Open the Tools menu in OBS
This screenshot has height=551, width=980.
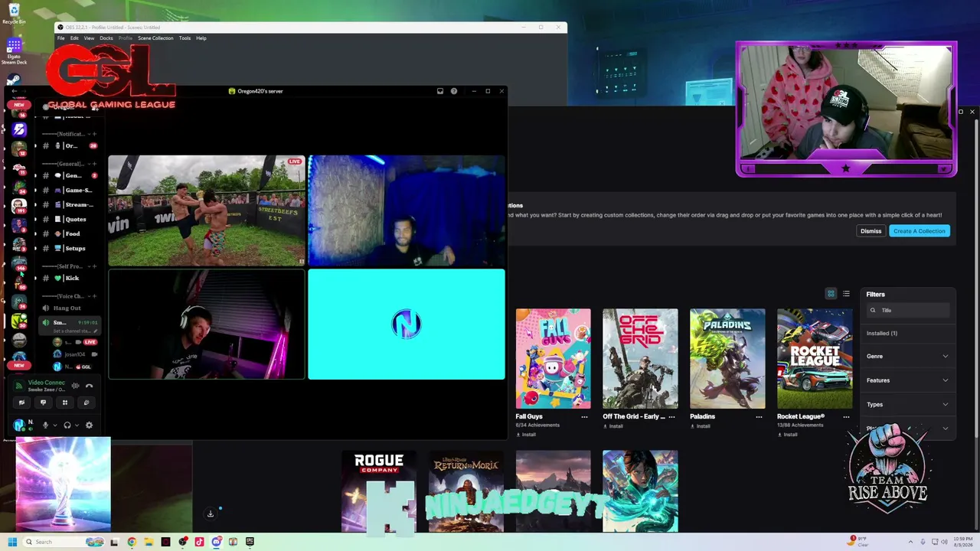185,38
